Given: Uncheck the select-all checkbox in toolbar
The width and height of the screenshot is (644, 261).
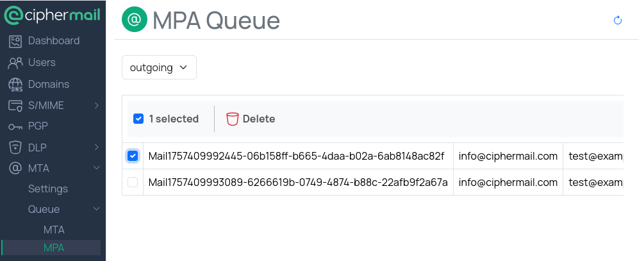Looking at the screenshot, I should [x=138, y=119].
